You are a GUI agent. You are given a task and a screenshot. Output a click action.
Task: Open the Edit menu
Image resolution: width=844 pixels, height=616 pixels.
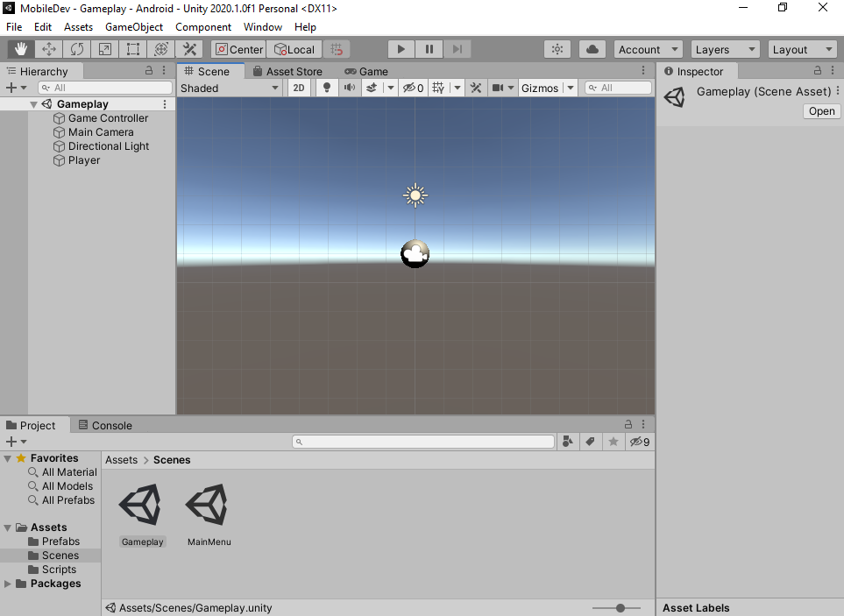click(43, 27)
